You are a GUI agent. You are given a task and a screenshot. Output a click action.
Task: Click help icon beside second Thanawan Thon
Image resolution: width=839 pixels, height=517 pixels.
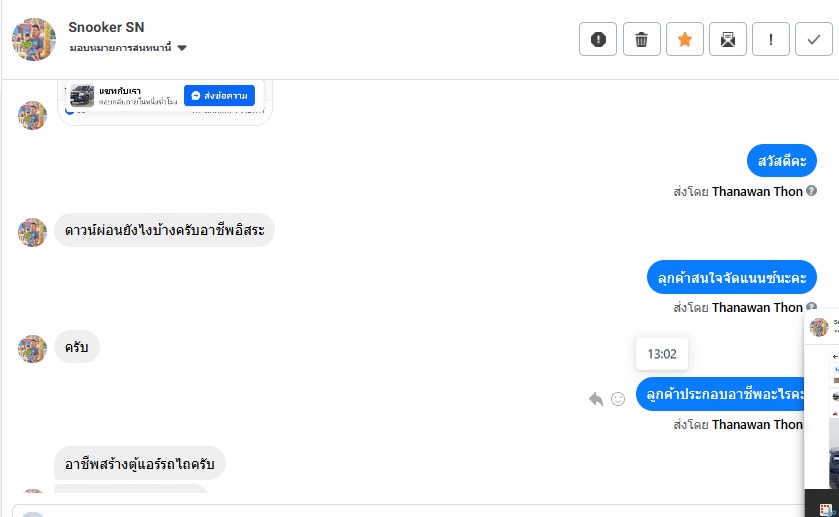pyautogui.click(x=812, y=307)
